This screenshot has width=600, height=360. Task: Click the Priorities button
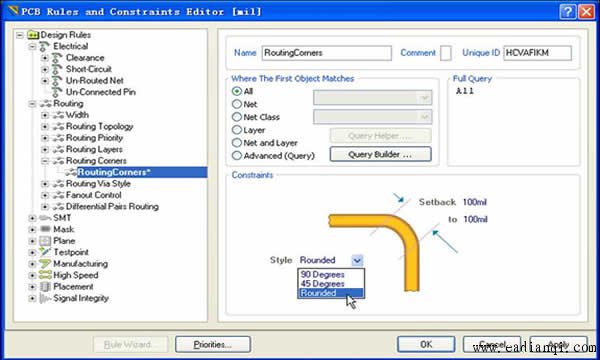pos(213,345)
